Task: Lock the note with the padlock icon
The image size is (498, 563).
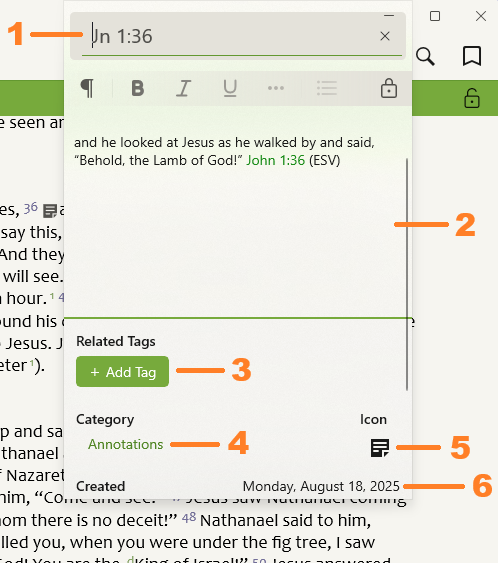Action: 389,88
